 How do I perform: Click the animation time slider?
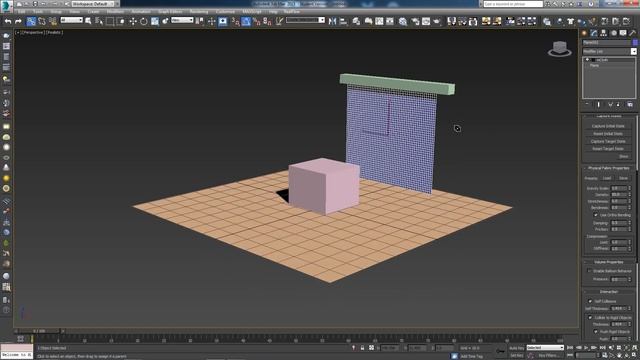(x=40, y=331)
